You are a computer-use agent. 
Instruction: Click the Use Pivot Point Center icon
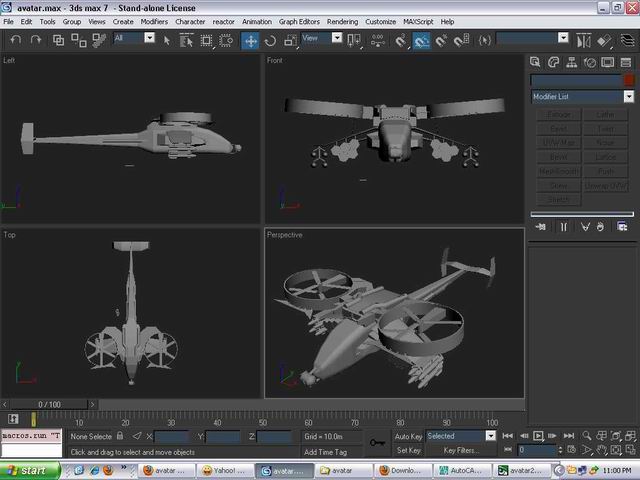353,40
